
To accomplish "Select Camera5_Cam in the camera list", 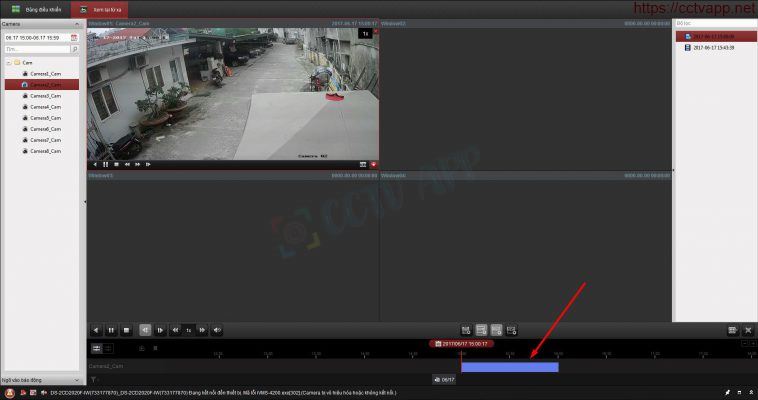I will click(45, 118).
